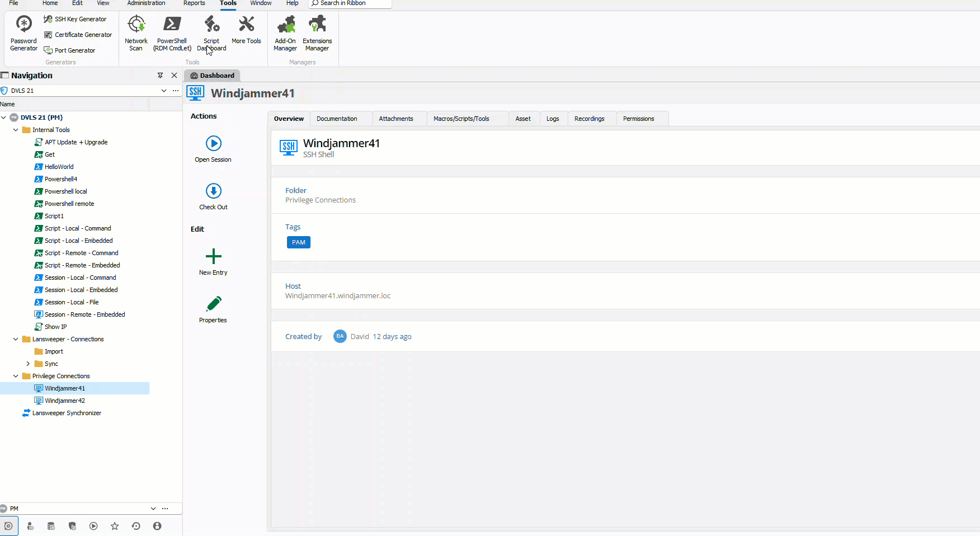
Task: Collapse the Internal Tools folder
Action: point(16,130)
